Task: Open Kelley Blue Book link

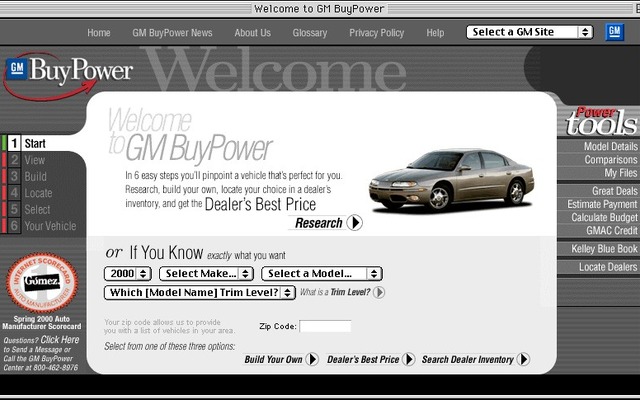Action: pyautogui.click(x=604, y=249)
